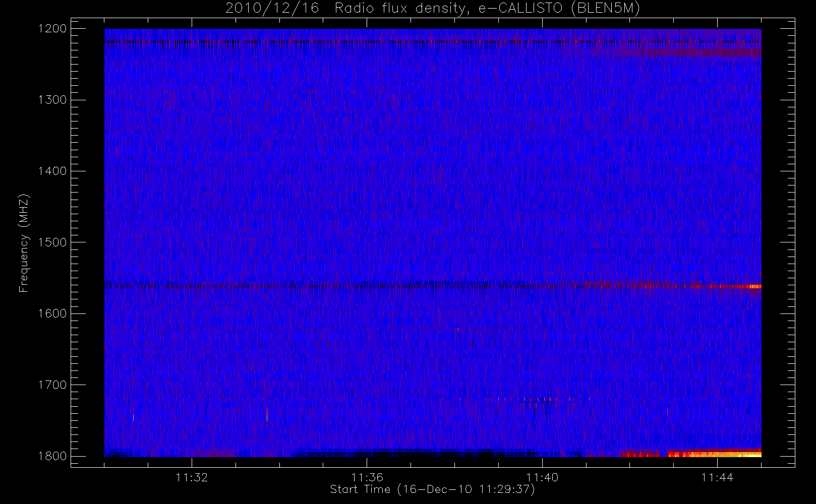
Task: Select the 1600 frequency tick label
Action: pyautogui.click(x=52, y=313)
